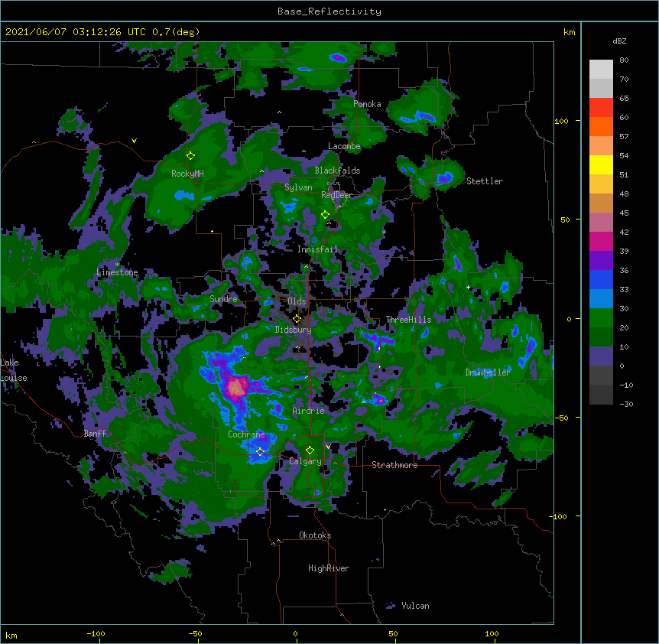Screen dimensions: 659x644
Task: Click the Calgary label
Action: 305,461
